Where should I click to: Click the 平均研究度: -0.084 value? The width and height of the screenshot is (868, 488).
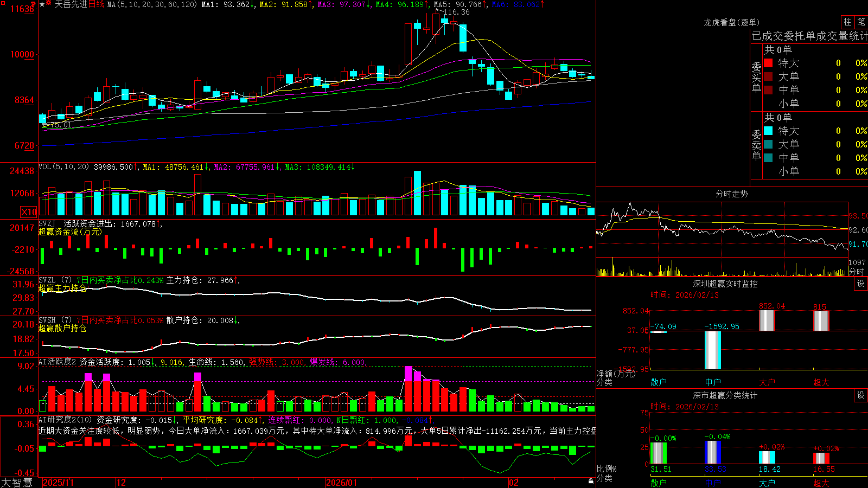click(x=220, y=420)
